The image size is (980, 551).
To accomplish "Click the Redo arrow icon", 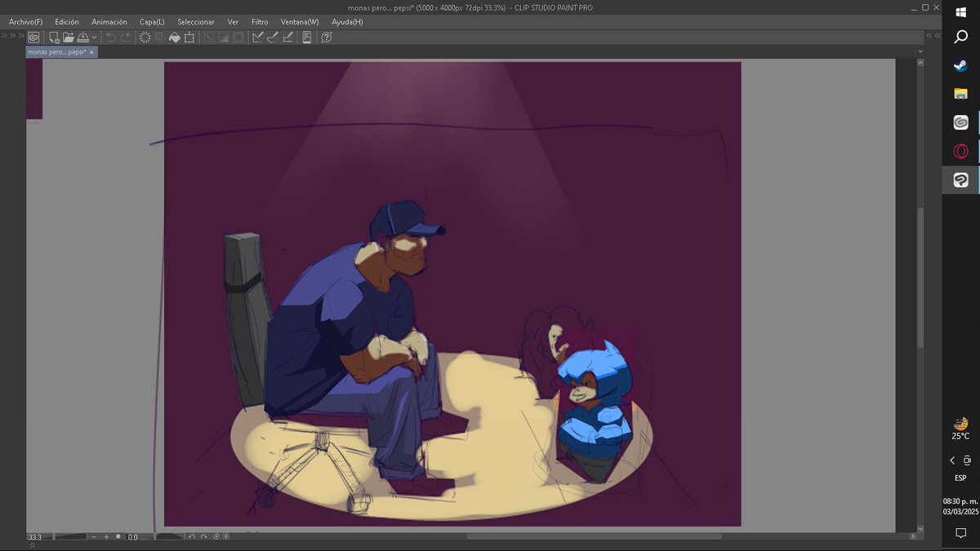I will [126, 38].
